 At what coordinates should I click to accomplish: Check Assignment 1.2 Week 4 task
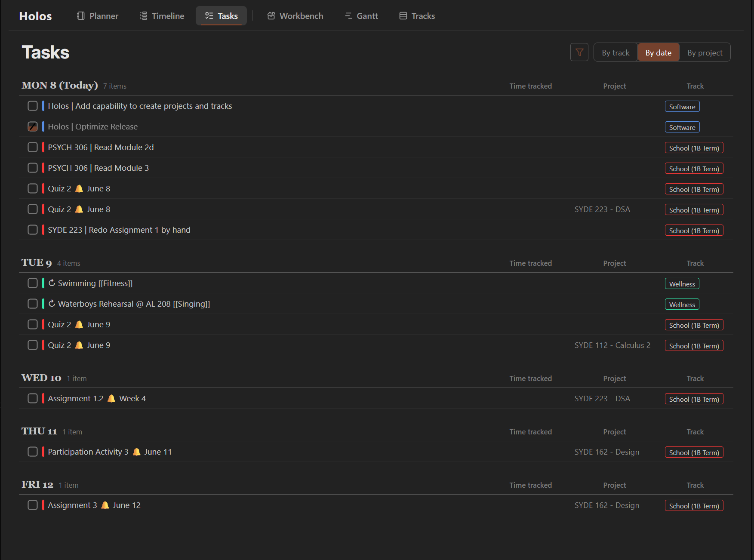coord(33,398)
